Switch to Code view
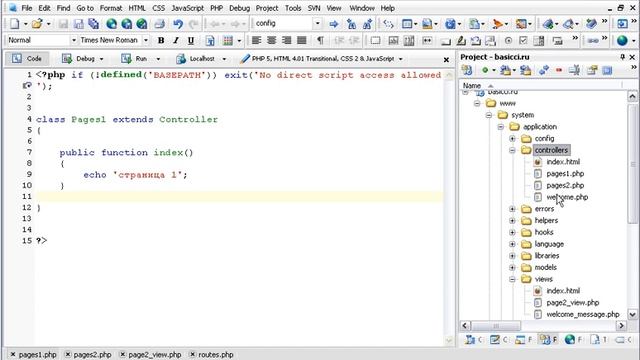 (27, 59)
